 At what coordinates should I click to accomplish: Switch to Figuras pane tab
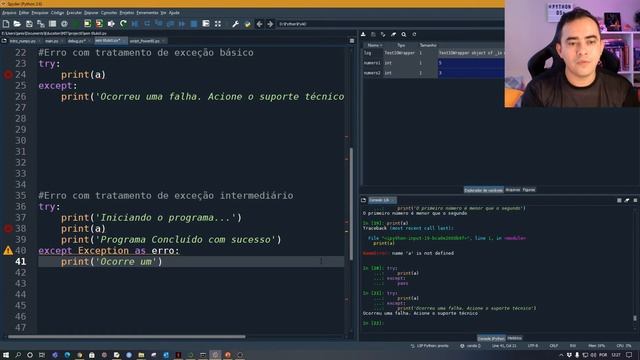coord(529,190)
